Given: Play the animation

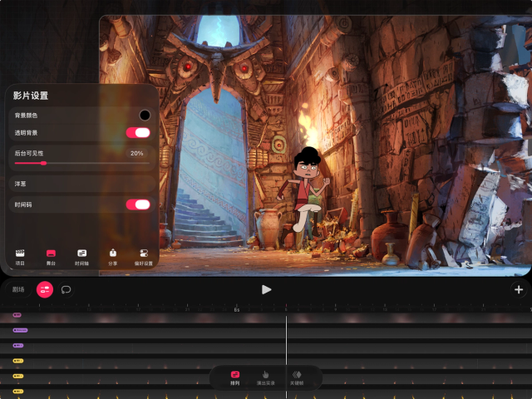Looking at the screenshot, I should (x=266, y=289).
